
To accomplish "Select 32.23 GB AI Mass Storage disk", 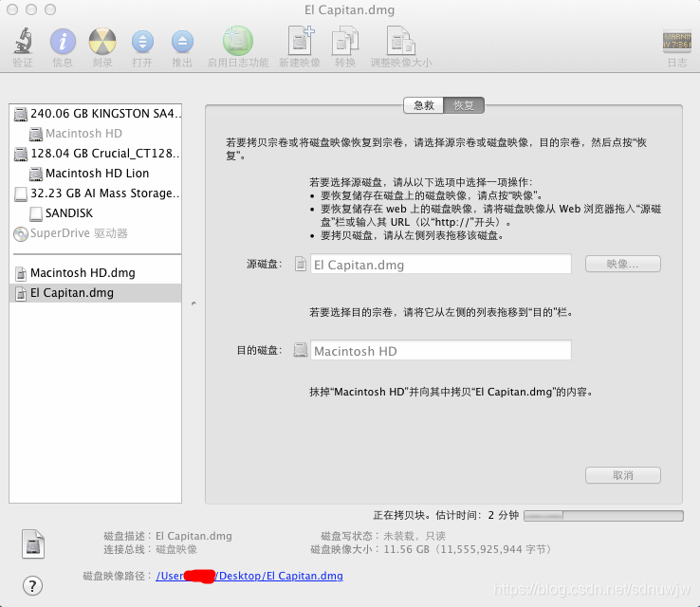I will tap(96, 193).
